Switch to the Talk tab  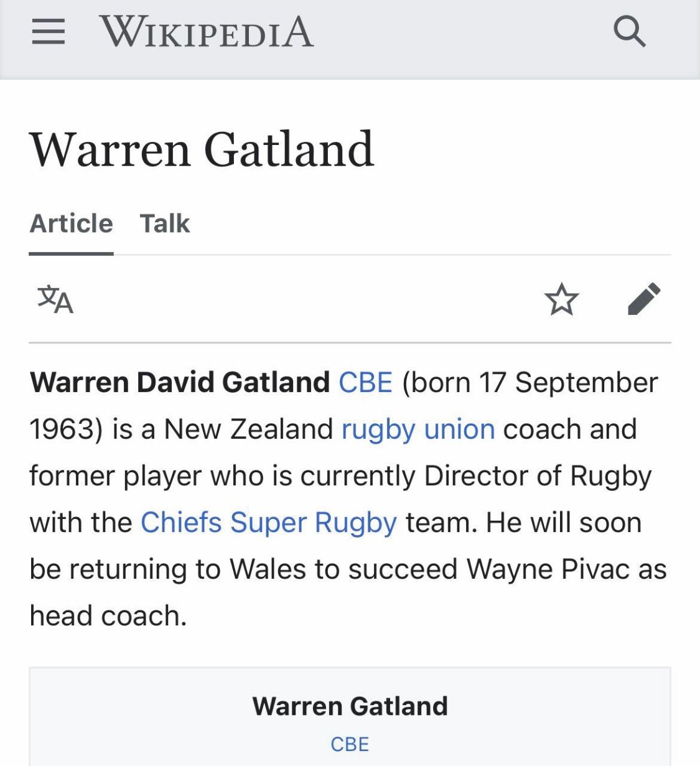[165, 223]
